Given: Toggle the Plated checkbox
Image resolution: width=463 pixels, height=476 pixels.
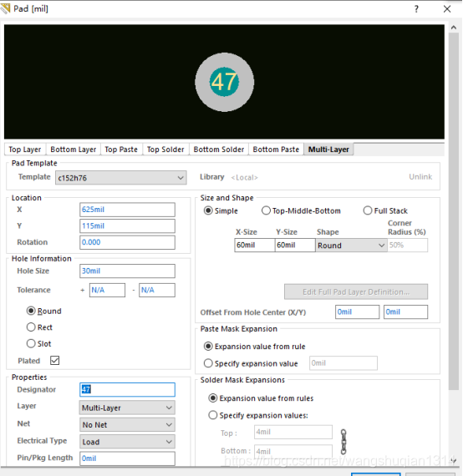Looking at the screenshot, I should [x=54, y=360].
